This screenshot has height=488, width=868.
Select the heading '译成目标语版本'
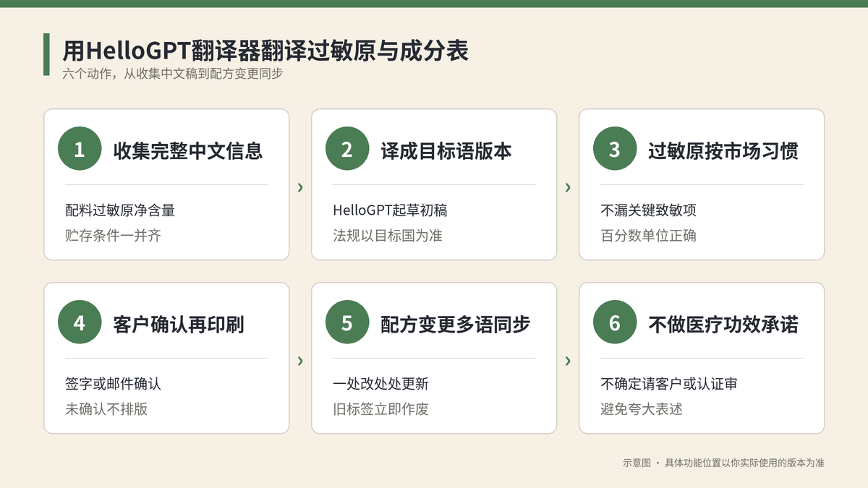point(446,150)
